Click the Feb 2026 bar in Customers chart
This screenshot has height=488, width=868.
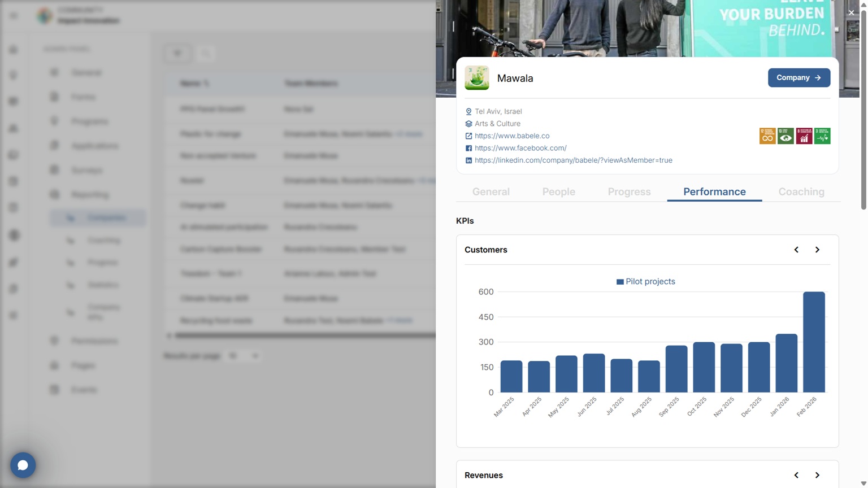coord(814,342)
